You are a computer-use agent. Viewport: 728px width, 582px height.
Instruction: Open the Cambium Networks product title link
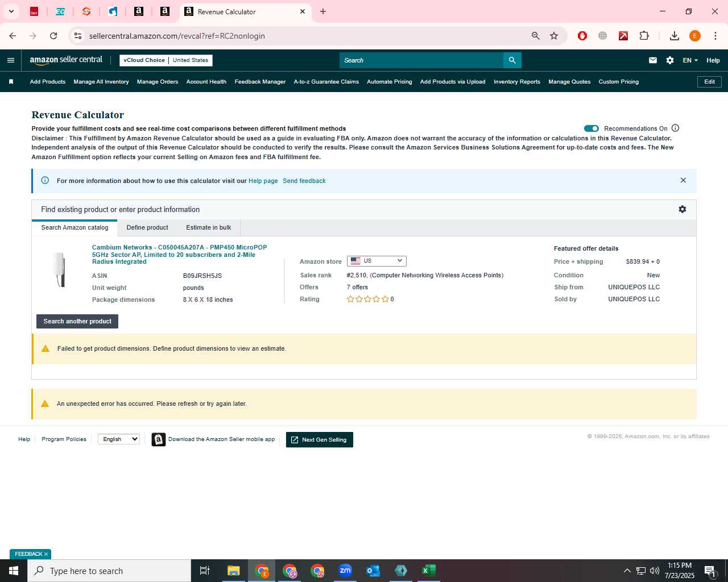coord(179,255)
